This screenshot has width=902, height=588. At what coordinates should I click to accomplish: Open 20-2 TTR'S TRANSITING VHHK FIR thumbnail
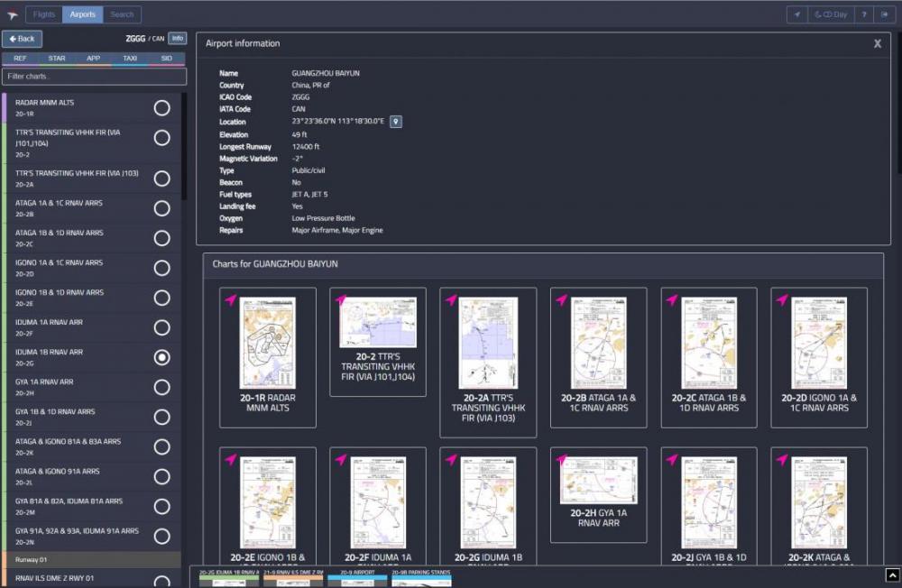[378, 322]
